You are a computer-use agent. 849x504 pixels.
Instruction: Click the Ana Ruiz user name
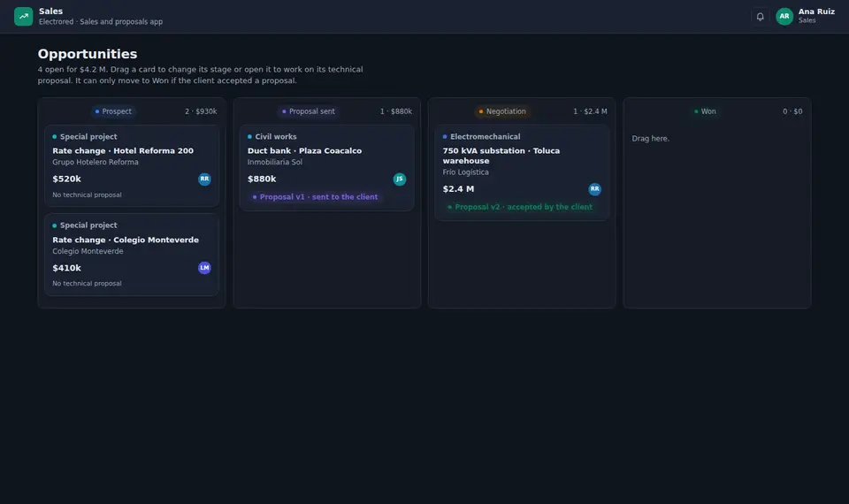(x=816, y=11)
